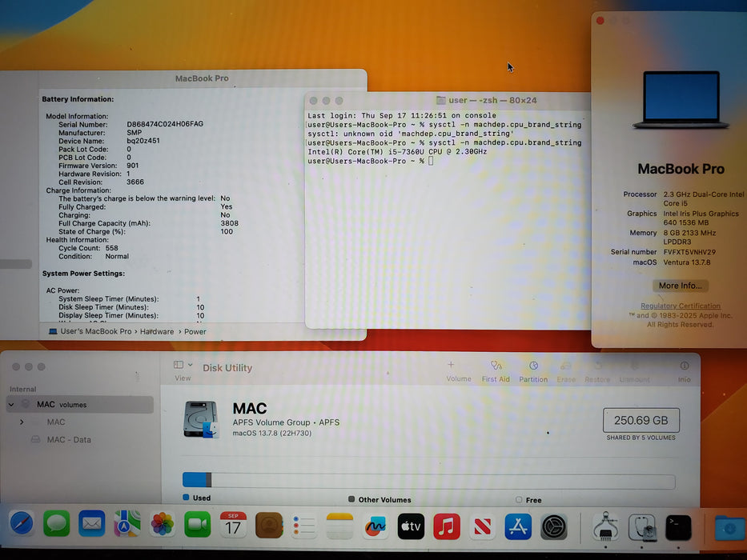Click the APFS Volume Group subtitle text
Viewport: 747px width, 560px height.
pyautogui.click(x=286, y=422)
